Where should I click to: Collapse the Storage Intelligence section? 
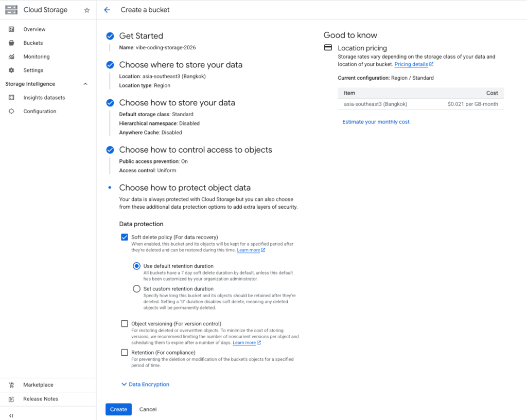click(85, 84)
